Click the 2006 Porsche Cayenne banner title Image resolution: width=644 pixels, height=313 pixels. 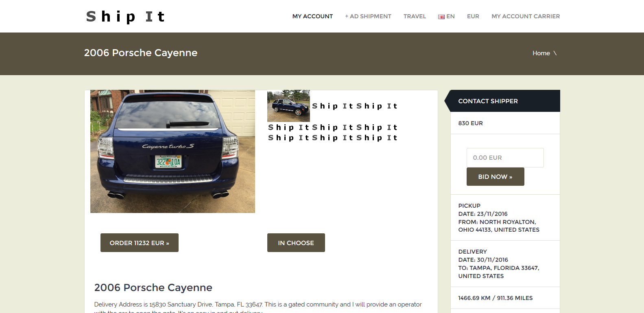tap(140, 53)
